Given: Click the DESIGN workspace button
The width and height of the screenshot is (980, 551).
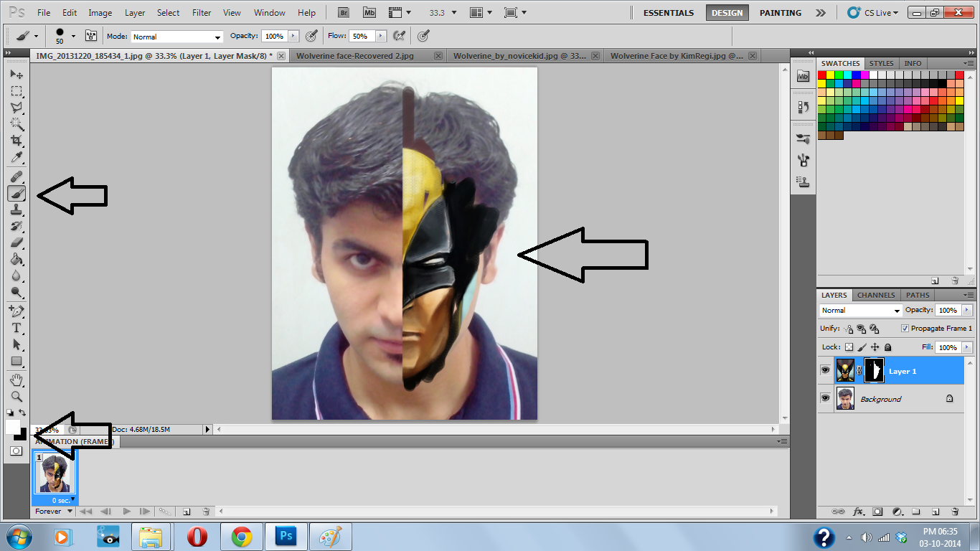Looking at the screenshot, I should [x=727, y=13].
